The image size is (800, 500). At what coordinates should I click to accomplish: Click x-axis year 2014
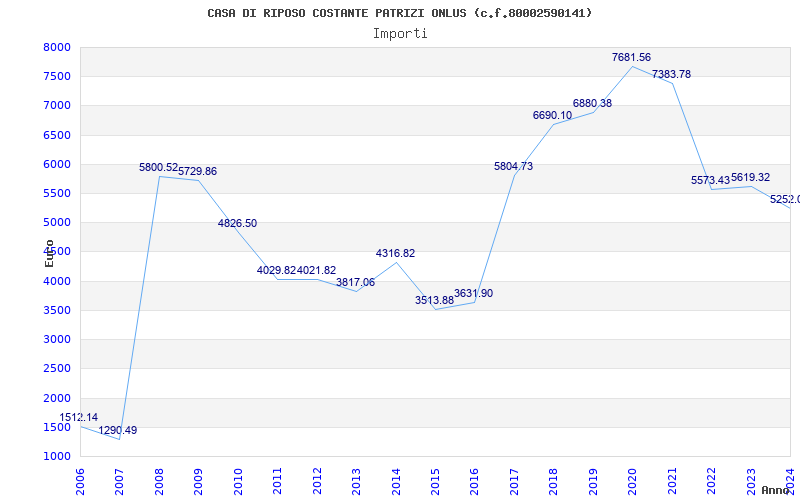[x=396, y=483]
